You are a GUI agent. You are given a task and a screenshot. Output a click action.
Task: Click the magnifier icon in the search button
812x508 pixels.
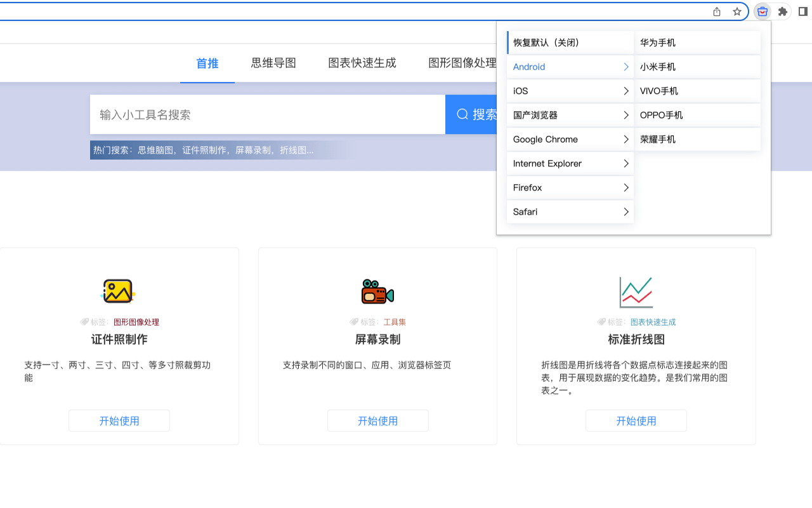462,114
